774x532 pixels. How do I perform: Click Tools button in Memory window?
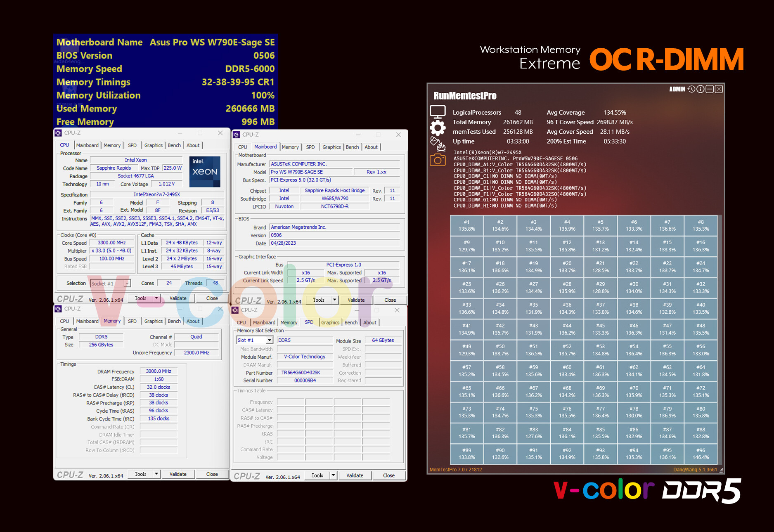(x=140, y=474)
